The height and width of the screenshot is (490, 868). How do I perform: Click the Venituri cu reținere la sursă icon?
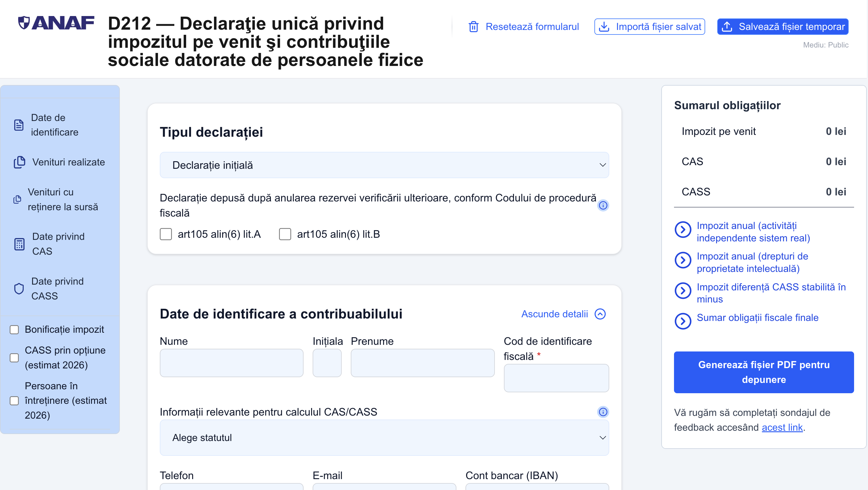click(x=18, y=200)
